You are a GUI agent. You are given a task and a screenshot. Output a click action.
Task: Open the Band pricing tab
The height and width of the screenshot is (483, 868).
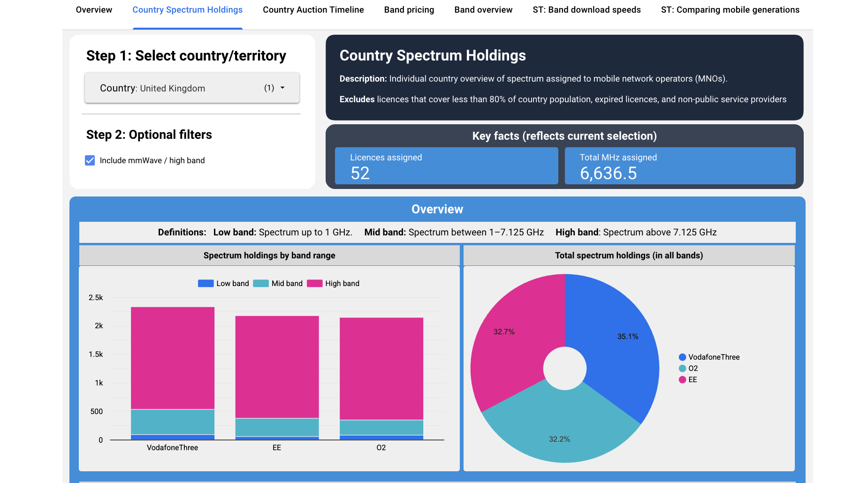[409, 10]
